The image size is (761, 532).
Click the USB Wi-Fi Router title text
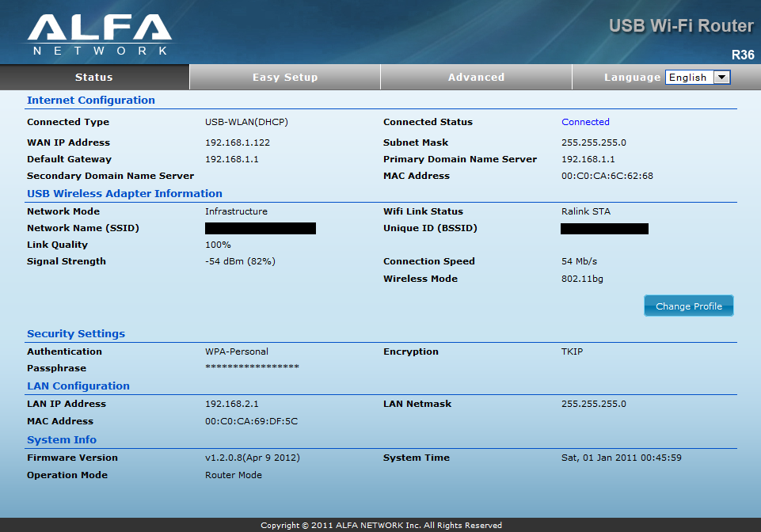(x=681, y=25)
